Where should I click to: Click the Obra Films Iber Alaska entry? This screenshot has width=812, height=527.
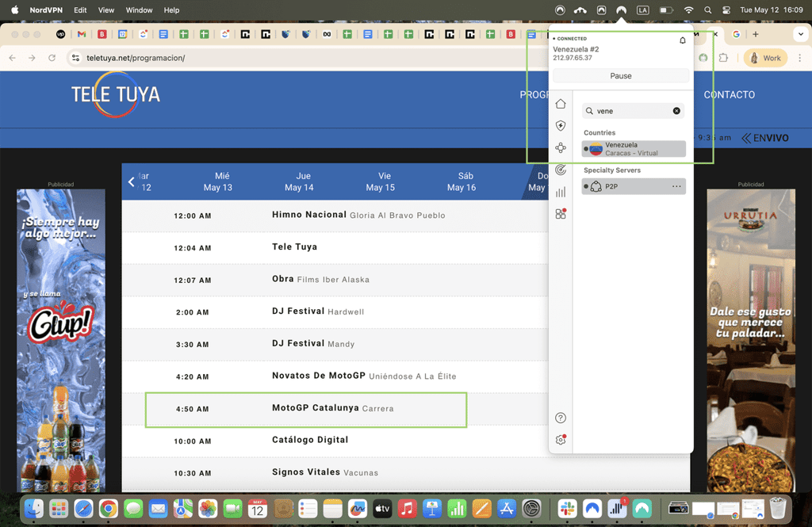click(321, 279)
